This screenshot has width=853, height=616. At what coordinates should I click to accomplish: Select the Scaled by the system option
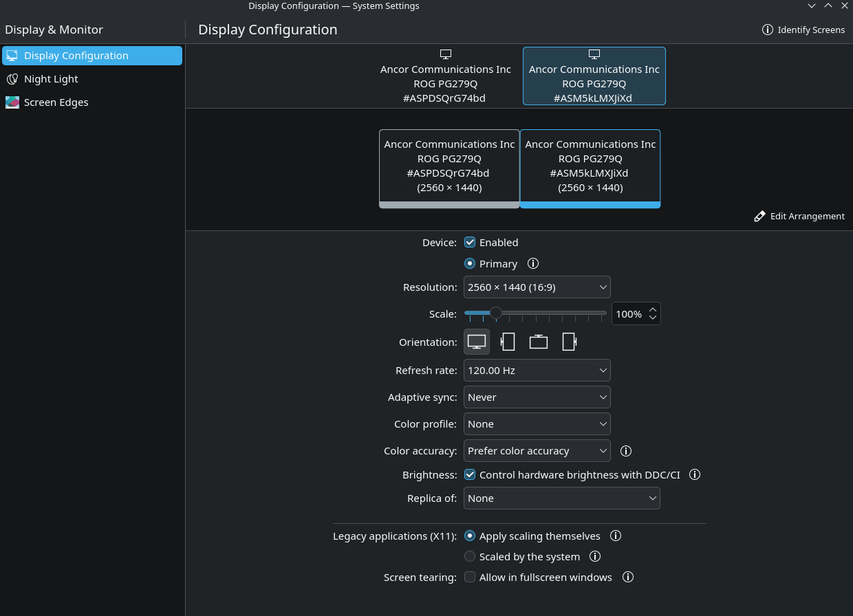point(470,557)
